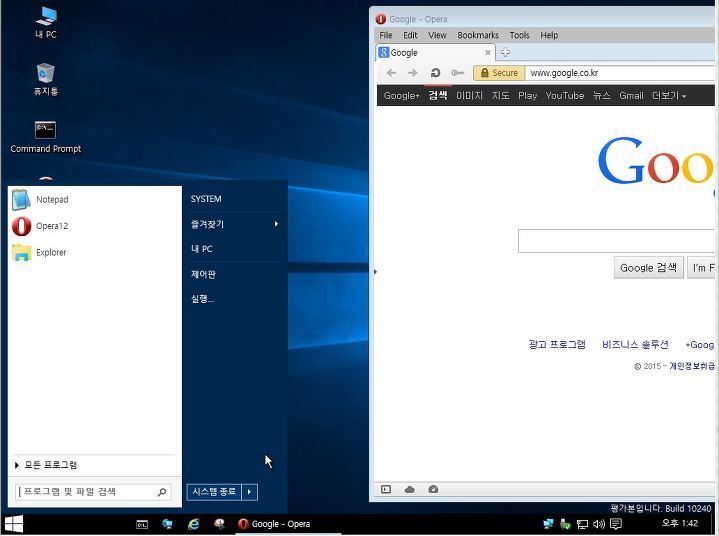Open Opera's File menu

386,35
